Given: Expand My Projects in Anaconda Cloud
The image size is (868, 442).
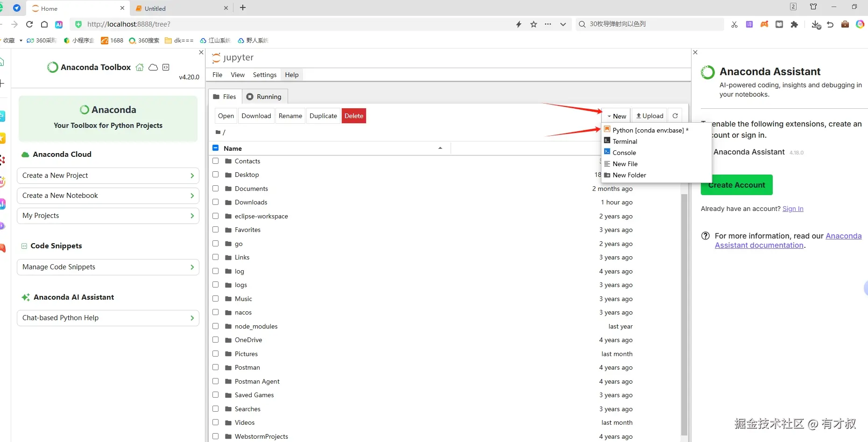Looking at the screenshot, I should click(x=108, y=216).
